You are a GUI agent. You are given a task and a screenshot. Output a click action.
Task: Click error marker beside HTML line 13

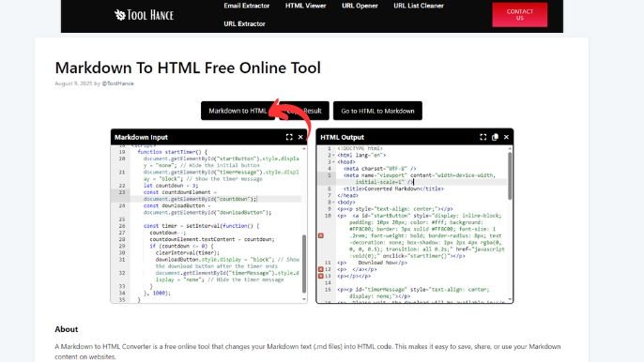point(321,277)
